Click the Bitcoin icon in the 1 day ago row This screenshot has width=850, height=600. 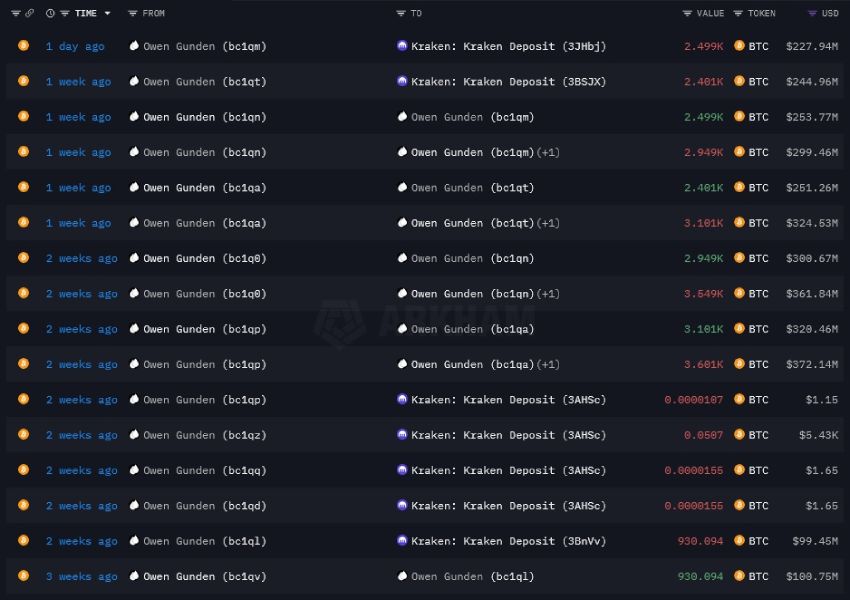pos(23,46)
